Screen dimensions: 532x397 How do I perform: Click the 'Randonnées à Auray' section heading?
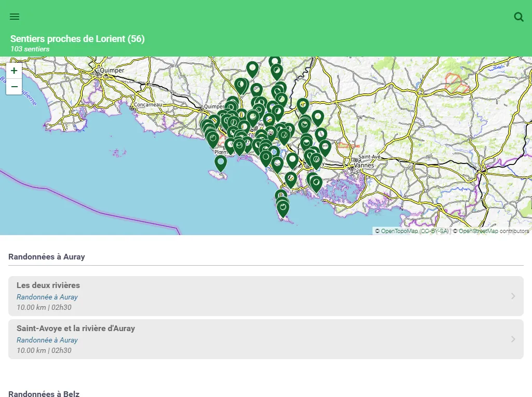pos(47,256)
